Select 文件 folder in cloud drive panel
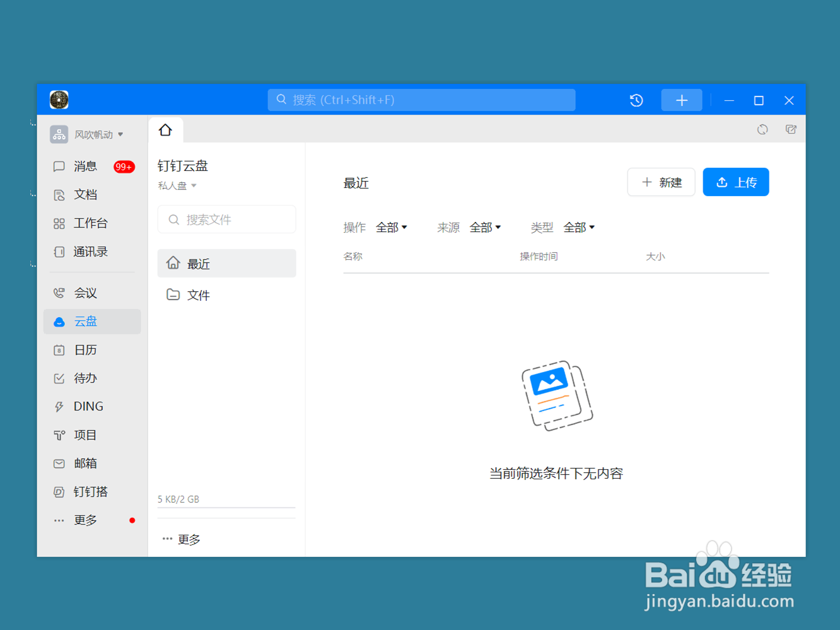This screenshot has width=840, height=630. [x=226, y=295]
